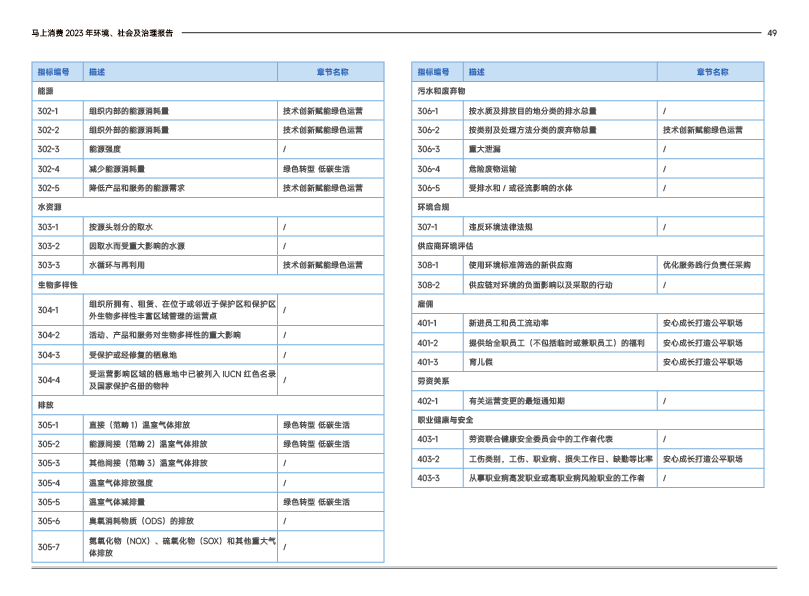Click page number 49 in header
This screenshot has width=809, height=596.
[x=771, y=33]
